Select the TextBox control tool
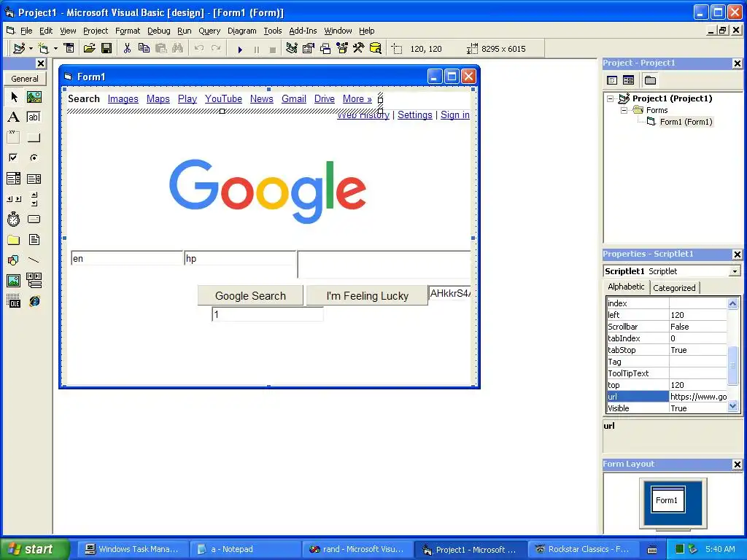 coord(34,117)
